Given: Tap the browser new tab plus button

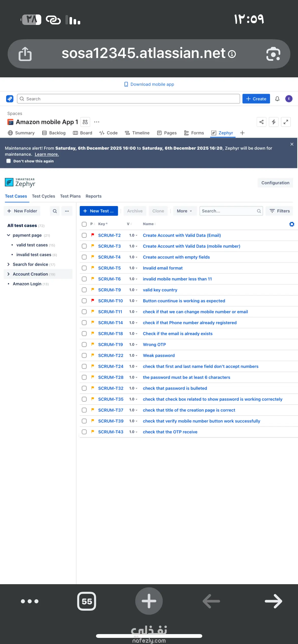Looking at the screenshot, I should click(149, 601).
